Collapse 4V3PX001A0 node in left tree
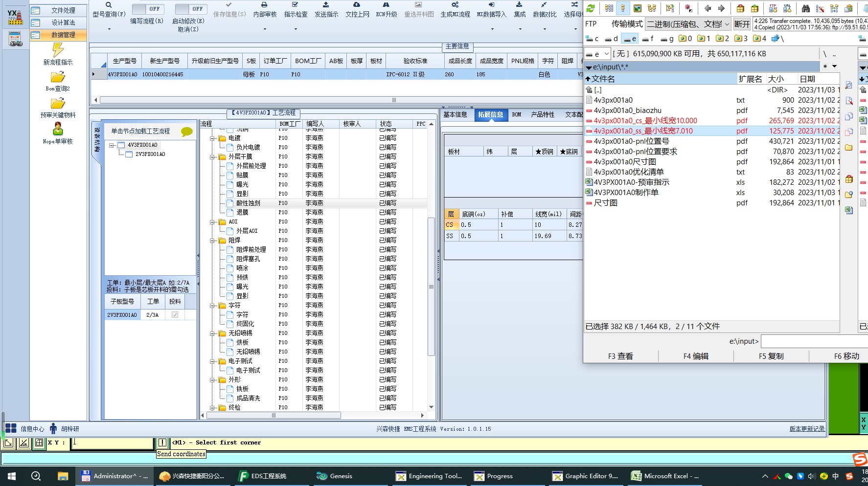Screen dimensions: 868x486 [x=112, y=145]
